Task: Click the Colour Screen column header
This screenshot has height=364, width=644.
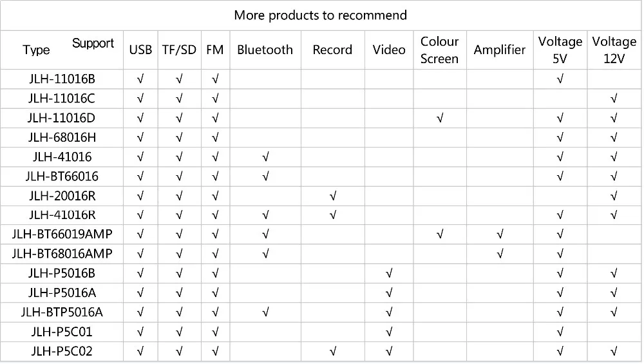Action: pos(440,50)
